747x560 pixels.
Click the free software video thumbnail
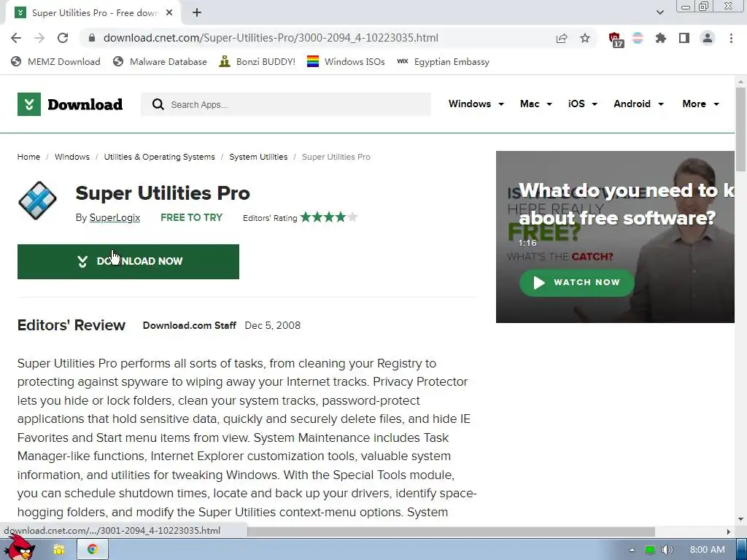pyautogui.click(x=615, y=237)
